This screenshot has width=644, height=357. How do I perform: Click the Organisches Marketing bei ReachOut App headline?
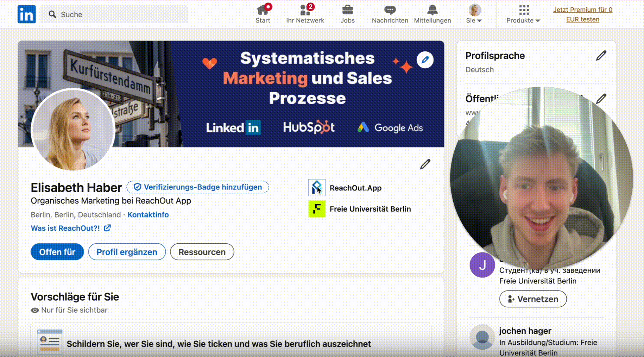click(x=111, y=201)
